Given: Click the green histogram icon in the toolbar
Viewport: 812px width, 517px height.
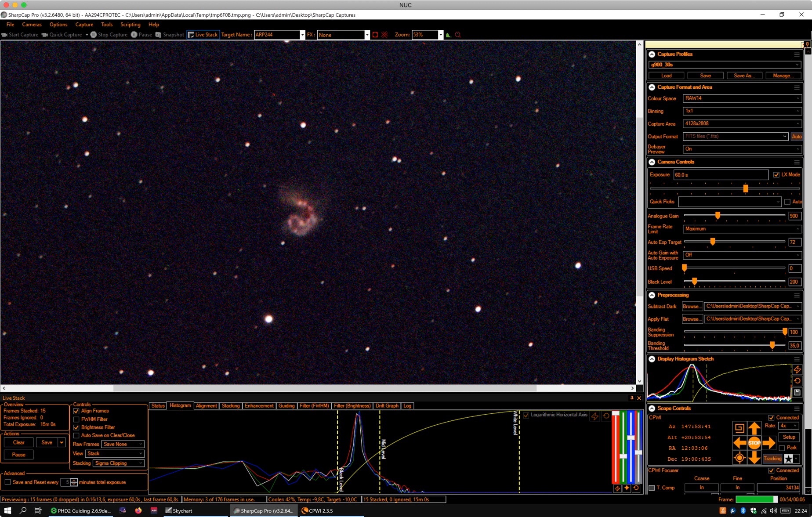Looking at the screenshot, I should point(449,35).
